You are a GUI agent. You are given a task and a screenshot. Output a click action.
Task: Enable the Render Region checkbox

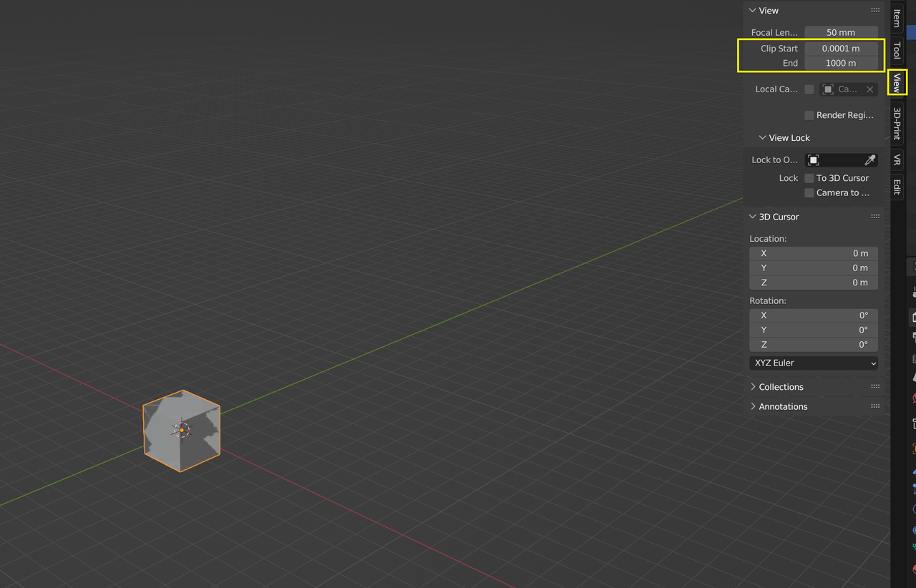809,115
